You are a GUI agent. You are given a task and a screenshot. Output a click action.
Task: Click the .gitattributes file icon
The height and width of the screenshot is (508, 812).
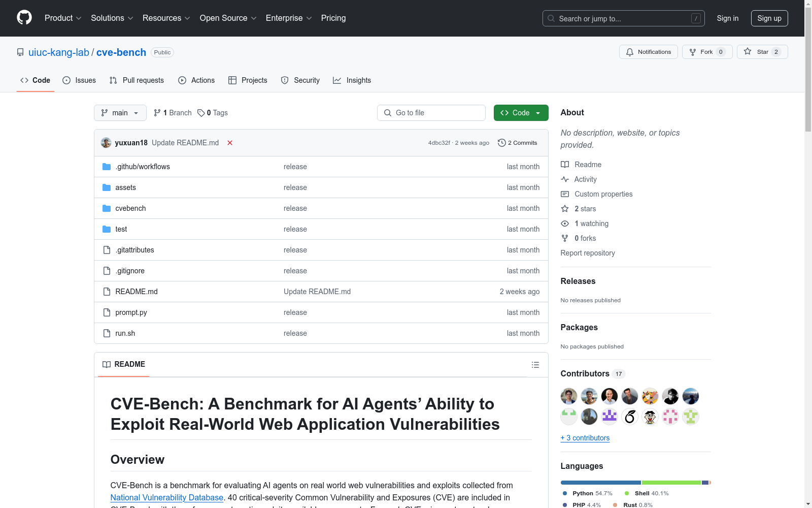tap(107, 250)
